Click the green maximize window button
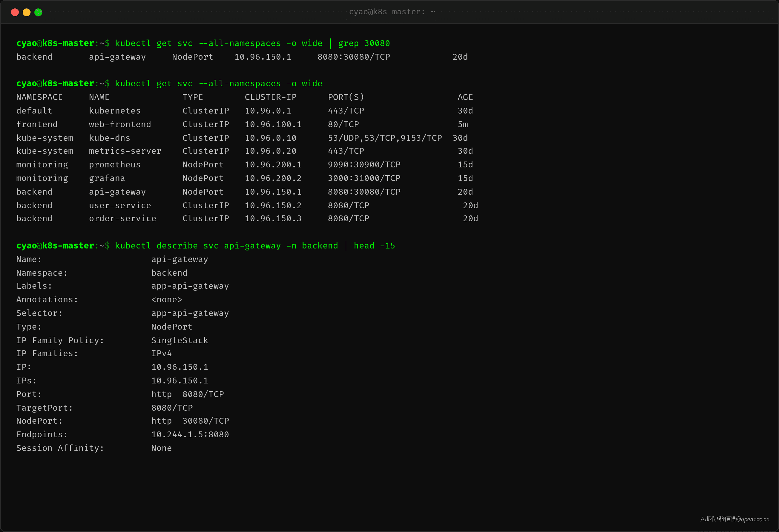The width and height of the screenshot is (779, 532). (x=38, y=12)
